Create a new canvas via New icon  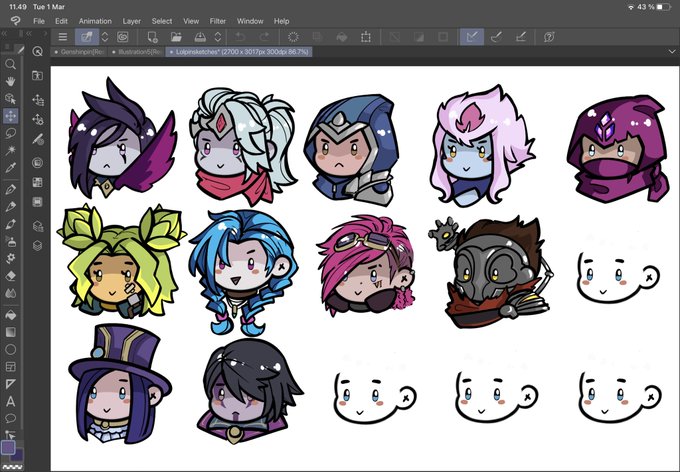[152, 37]
